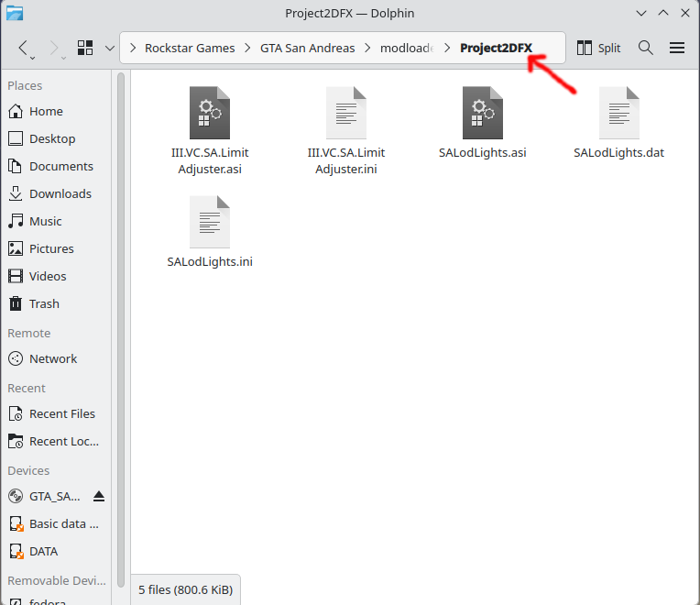Viewport: 700px width, 605px height.
Task: Select the SALodLights.dat file icon
Action: 619,113
